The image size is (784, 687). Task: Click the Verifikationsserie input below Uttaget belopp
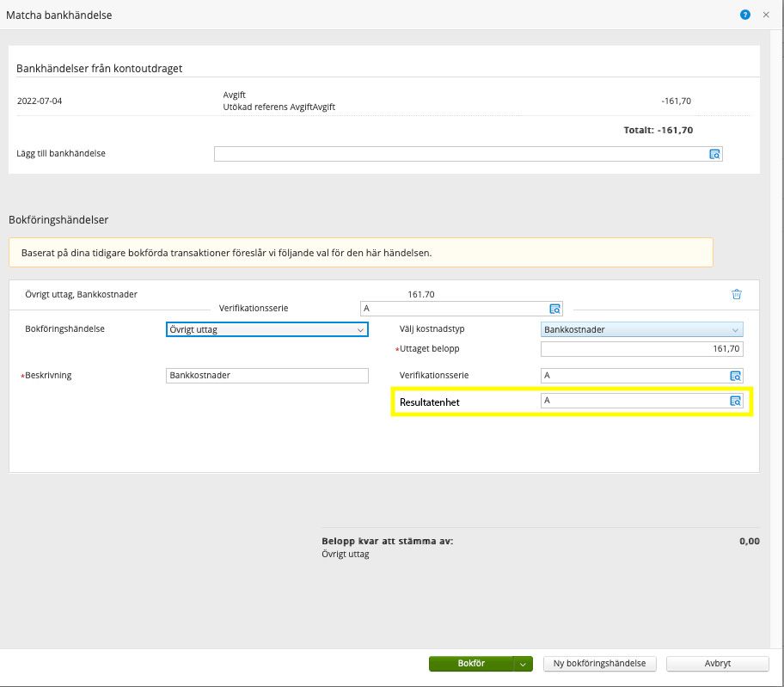633,376
